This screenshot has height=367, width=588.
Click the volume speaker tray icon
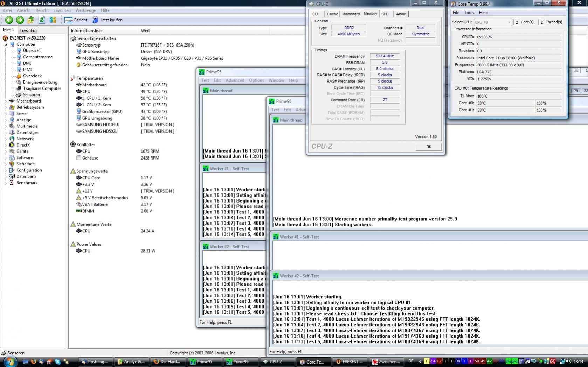click(x=569, y=361)
